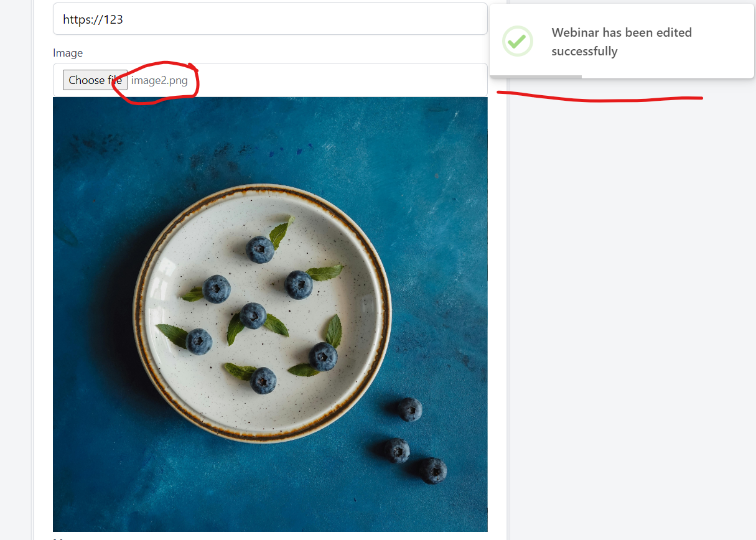Click the Choose file button
Viewport: 756px width, 540px height.
[x=95, y=80]
